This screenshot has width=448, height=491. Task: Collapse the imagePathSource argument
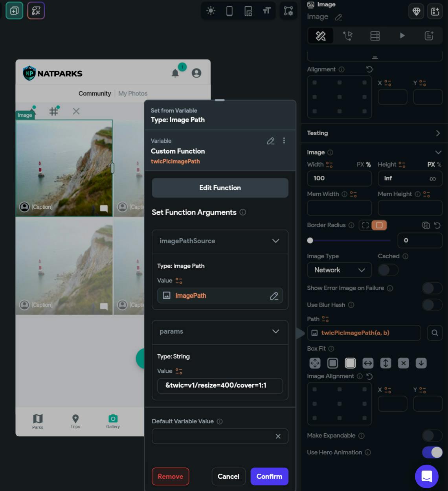tap(276, 241)
